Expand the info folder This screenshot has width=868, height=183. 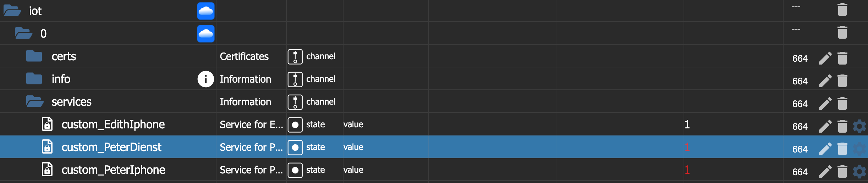click(34, 79)
